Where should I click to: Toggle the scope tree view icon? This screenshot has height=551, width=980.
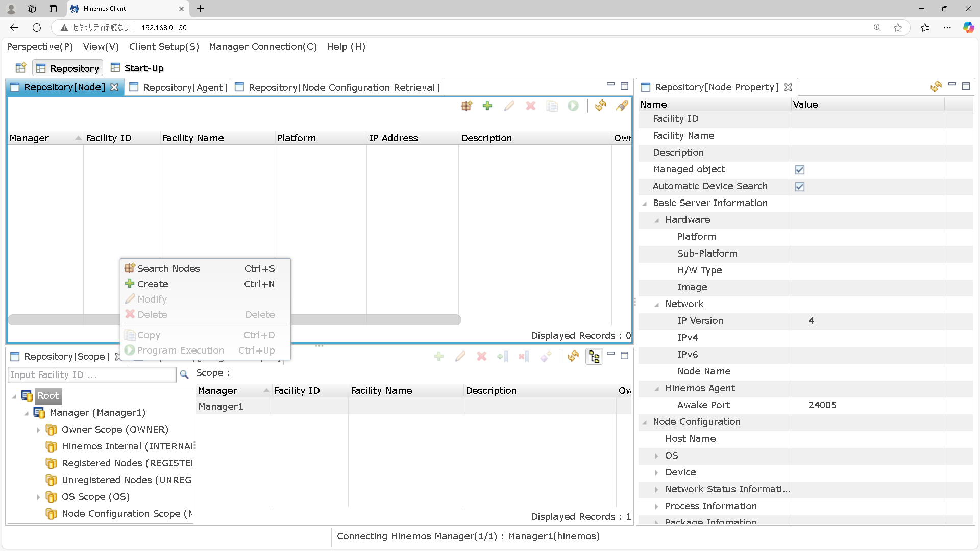594,356
